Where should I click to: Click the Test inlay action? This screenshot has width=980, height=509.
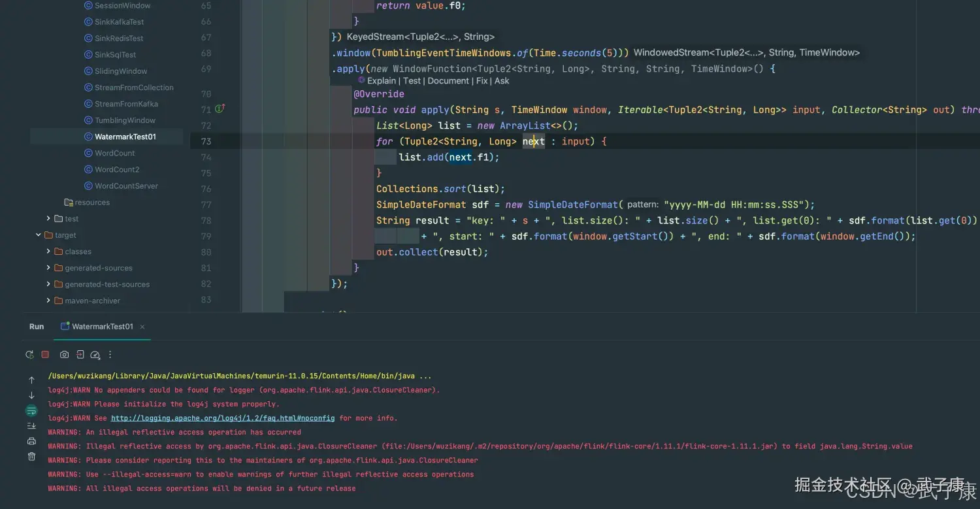pyautogui.click(x=412, y=81)
